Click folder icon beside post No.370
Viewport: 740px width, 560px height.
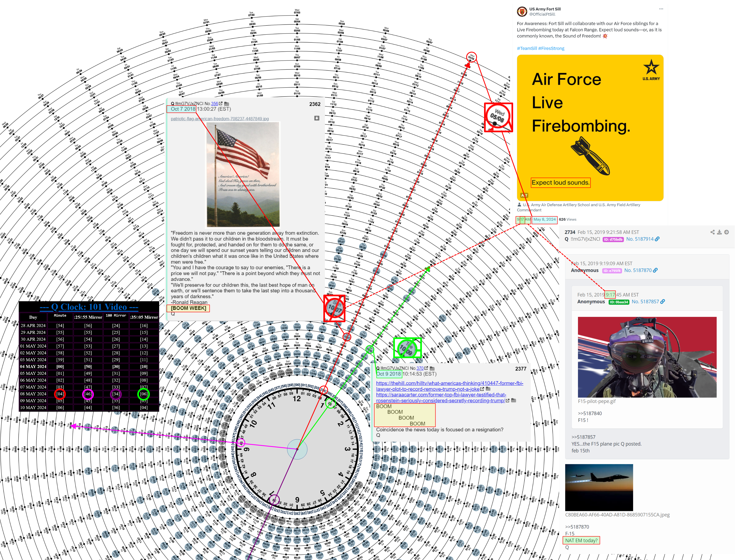click(432, 368)
